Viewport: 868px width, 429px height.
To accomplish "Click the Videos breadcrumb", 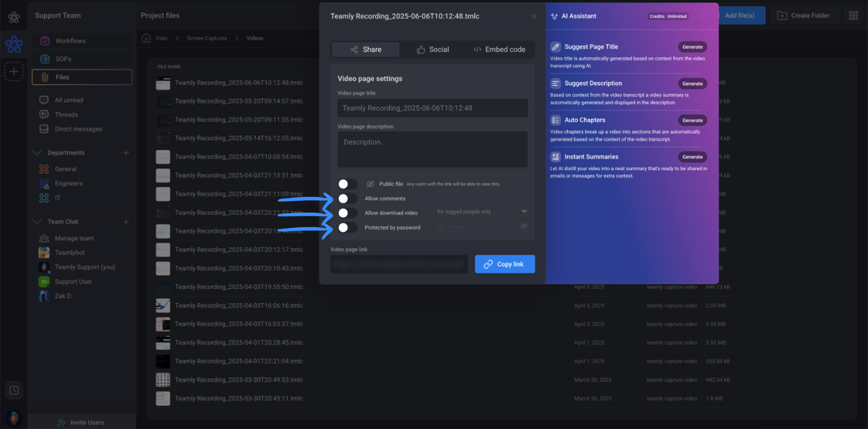I will (255, 38).
